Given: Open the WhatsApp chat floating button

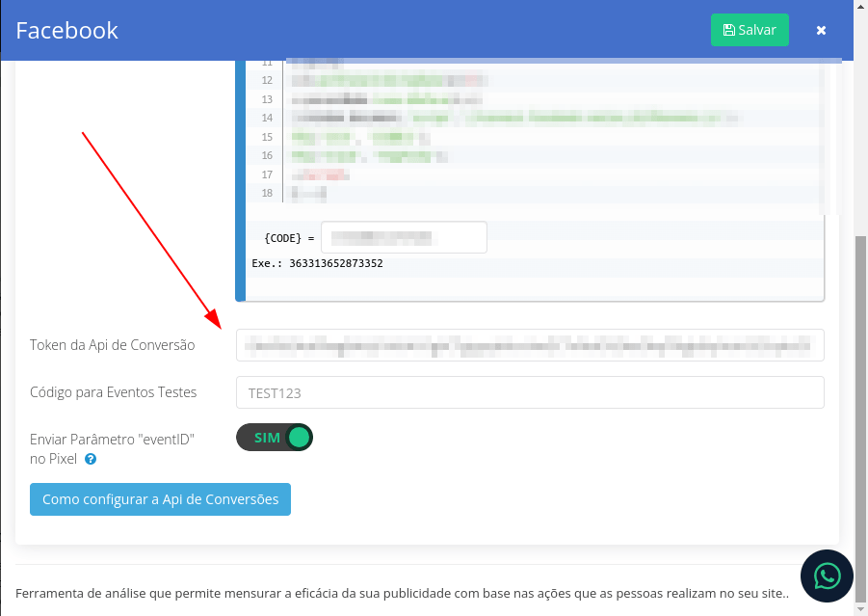Looking at the screenshot, I should pos(827,576).
